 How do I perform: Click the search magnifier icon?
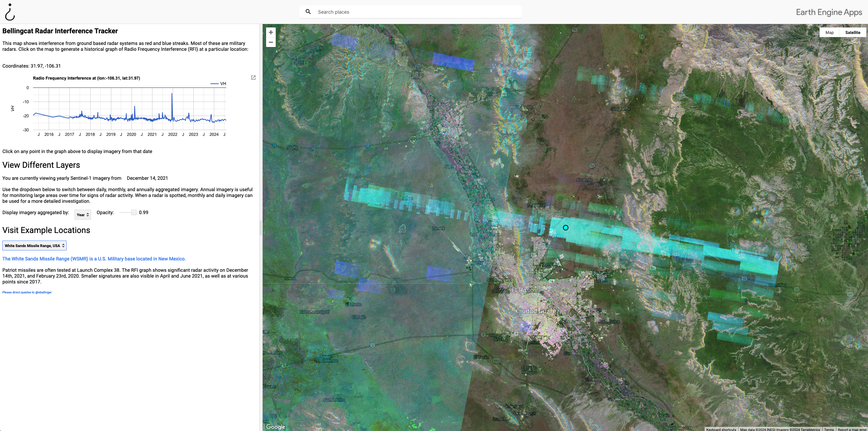click(x=308, y=11)
